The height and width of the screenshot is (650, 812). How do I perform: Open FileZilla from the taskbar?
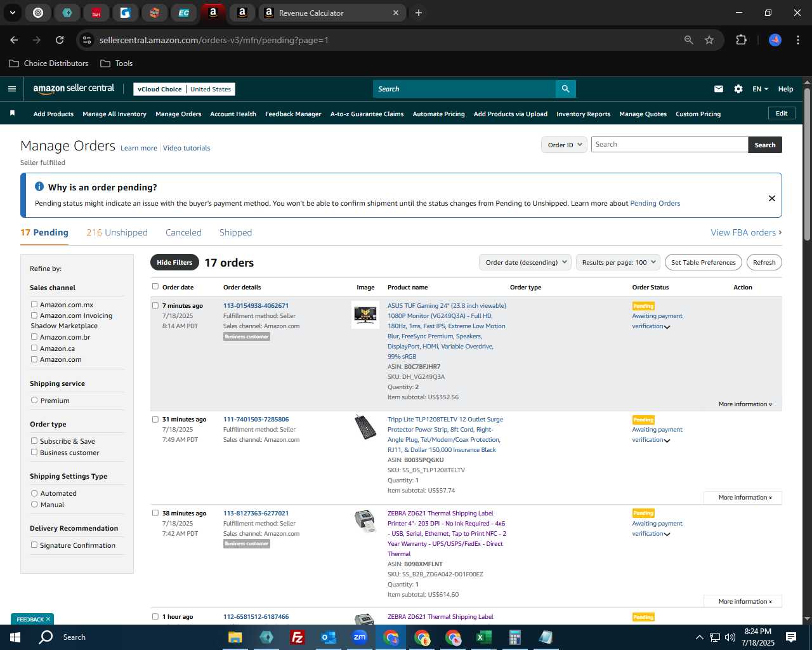click(297, 637)
